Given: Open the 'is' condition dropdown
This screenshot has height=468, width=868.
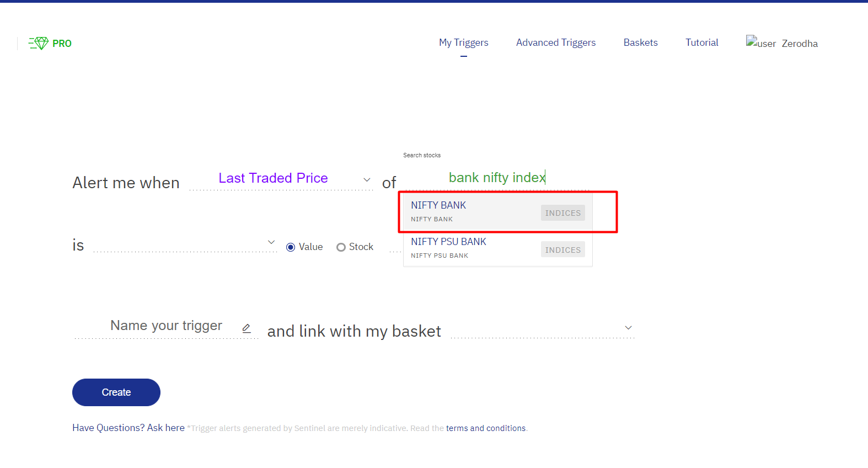Looking at the screenshot, I should pyautogui.click(x=185, y=243).
